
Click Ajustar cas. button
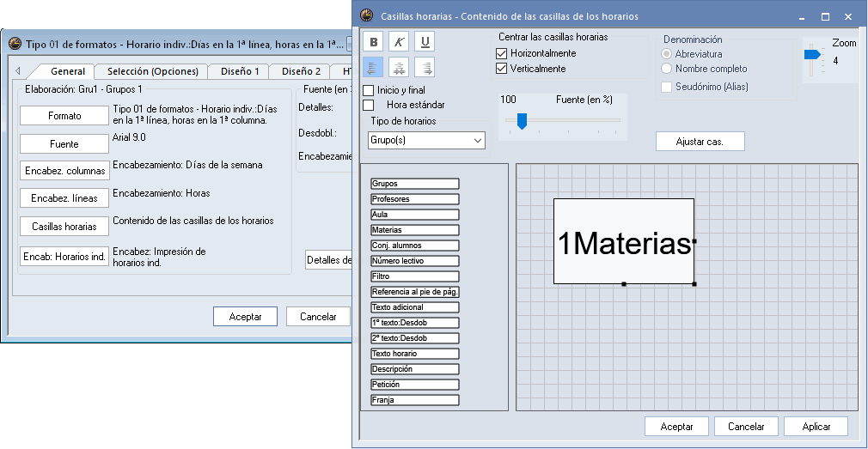pyautogui.click(x=700, y=142)
